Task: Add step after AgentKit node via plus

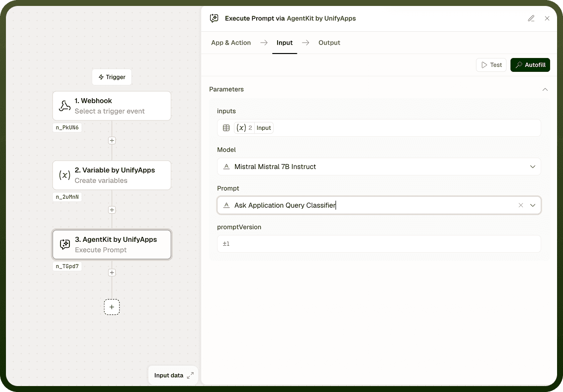Action: point(112,273)
